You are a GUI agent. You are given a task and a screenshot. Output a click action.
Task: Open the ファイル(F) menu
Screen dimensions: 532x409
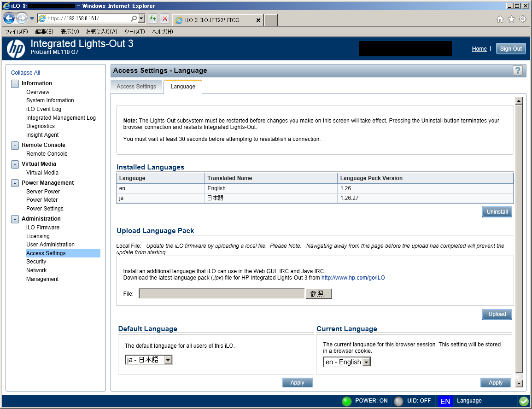coord(16,31)
